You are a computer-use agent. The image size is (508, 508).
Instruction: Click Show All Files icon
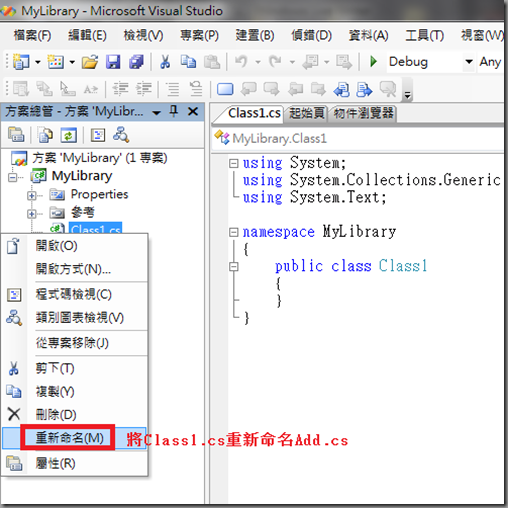pos(45,135)
